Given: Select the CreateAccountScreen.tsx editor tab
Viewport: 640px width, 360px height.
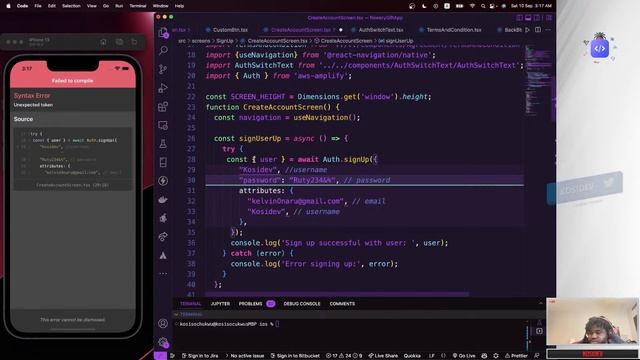Looking at the screenshot, I should point(302,30).
